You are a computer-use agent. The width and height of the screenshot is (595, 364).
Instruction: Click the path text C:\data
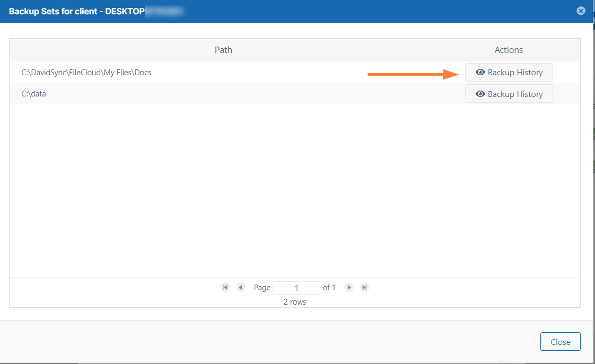click(x=33, y=93)
